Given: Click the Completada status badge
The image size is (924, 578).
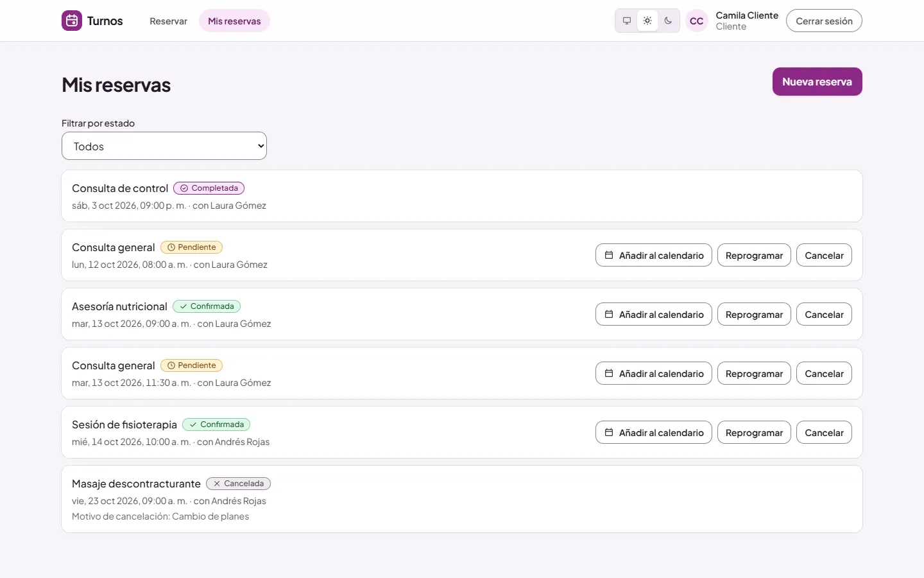Looking at the screenshot, I should pos(209,188).
